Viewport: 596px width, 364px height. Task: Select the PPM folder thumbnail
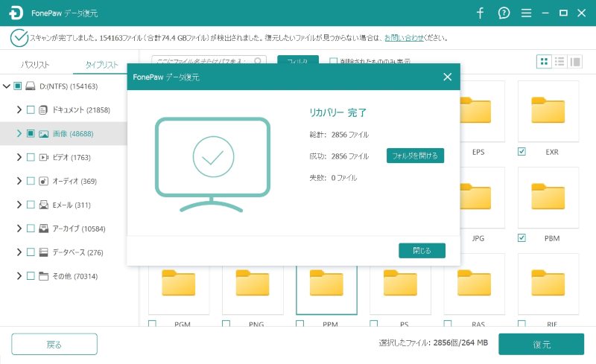click(x=326, y=290)
